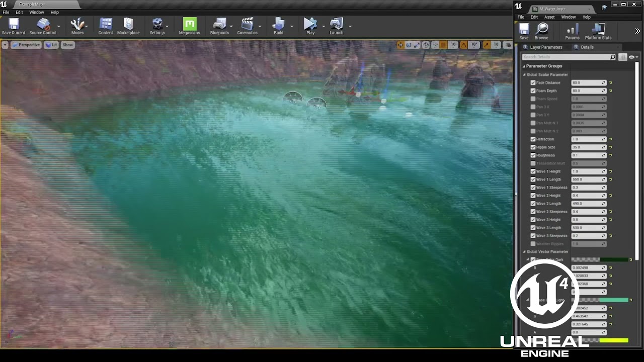The image size is (644, 362).
Task: Enable the Foam Speed parameter
Action: pos(533,99)
